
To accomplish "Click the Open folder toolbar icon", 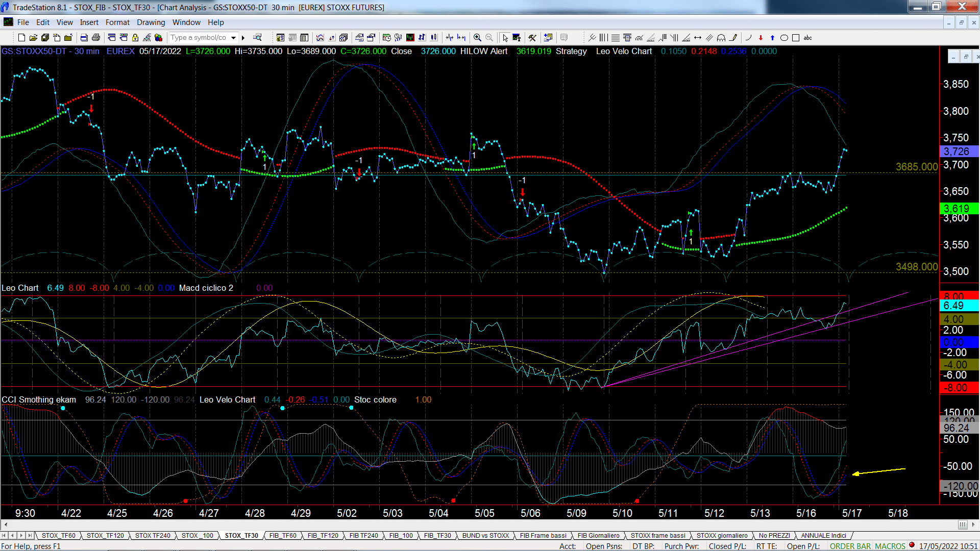I will (33, 38).
